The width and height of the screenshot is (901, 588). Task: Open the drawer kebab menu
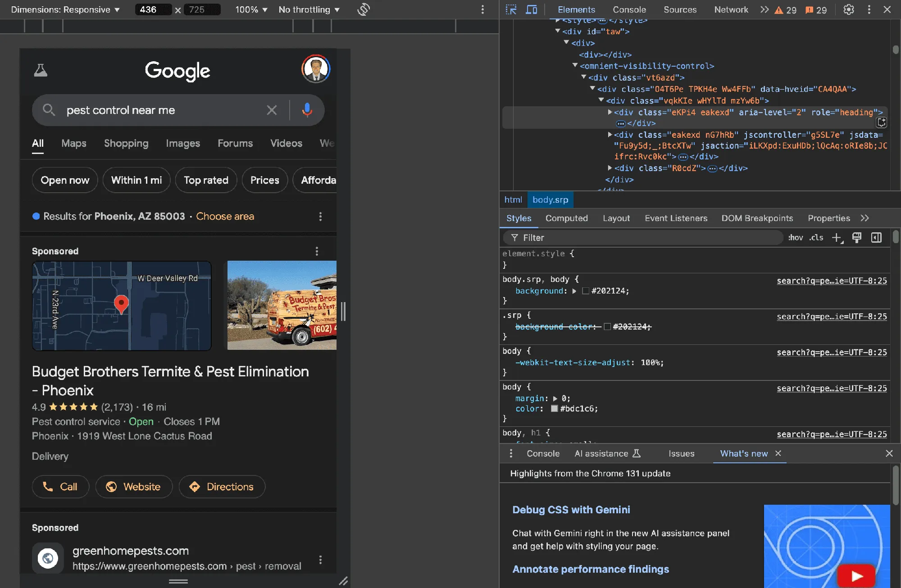[x=511, y=453]
